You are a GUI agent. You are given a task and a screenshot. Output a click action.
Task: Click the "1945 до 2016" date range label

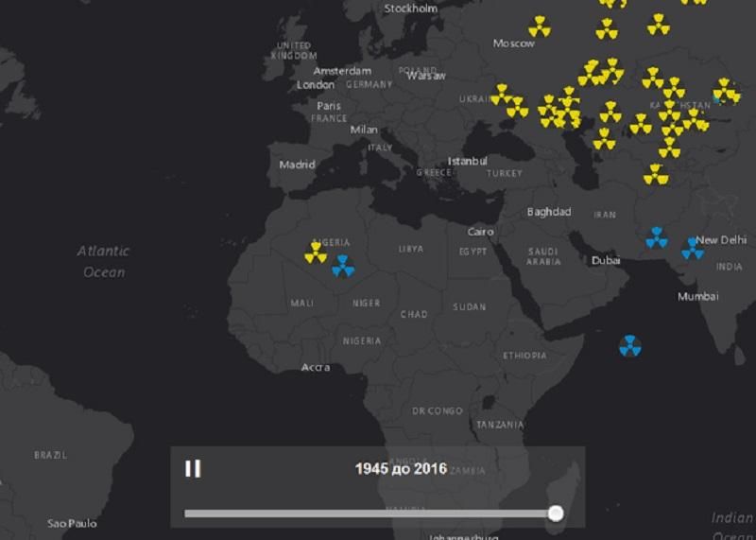click(401, 468)
